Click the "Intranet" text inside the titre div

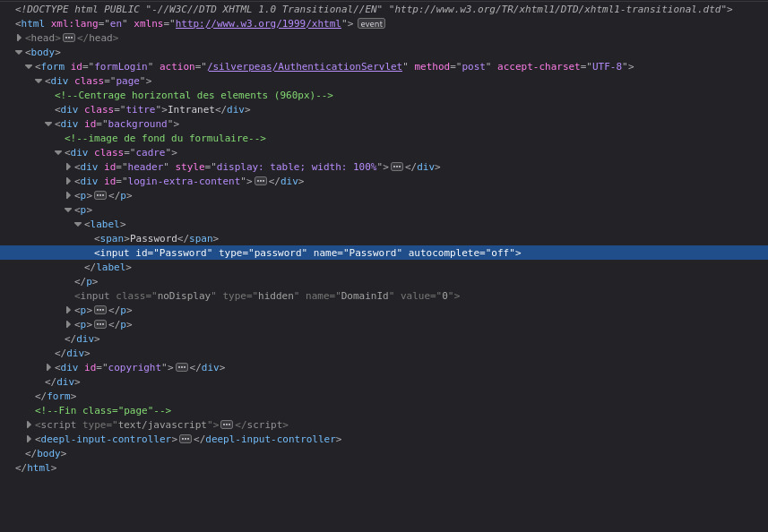click(191, 109)
